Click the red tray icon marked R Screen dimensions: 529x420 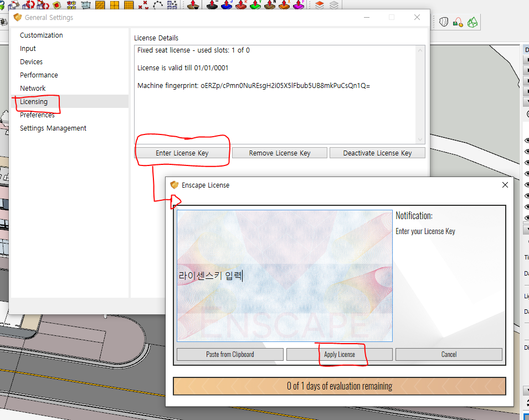(241, 5)
